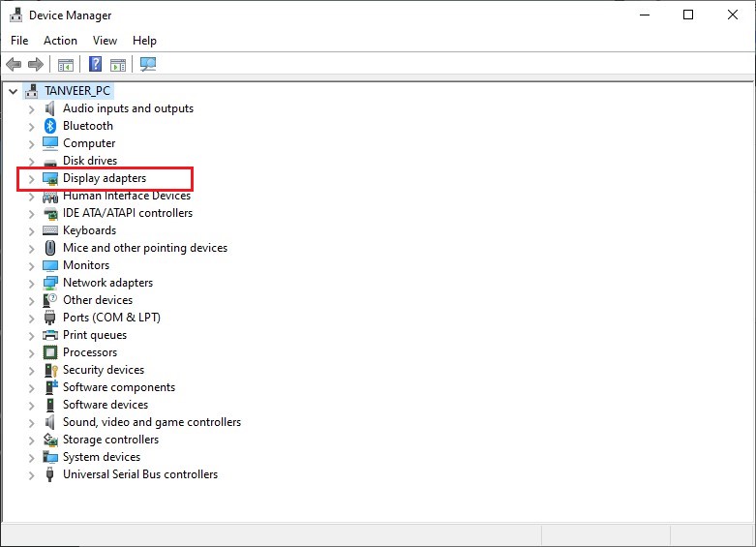Click the Network adapters category icon
This screenshot has width=756, height=547.
(x=50, y=283)
